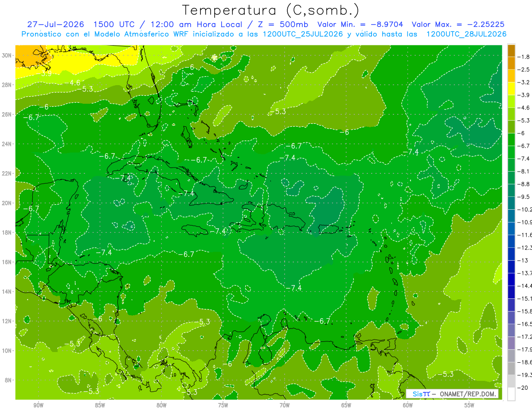532x411 pixels.
Task: Click the "30N" latitude axis label
Action: 7,55
